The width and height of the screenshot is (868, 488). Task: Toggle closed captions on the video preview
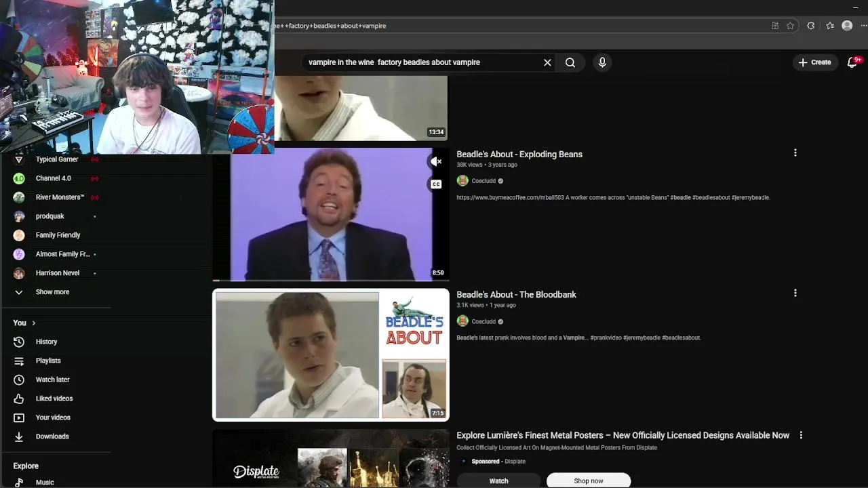436,184
